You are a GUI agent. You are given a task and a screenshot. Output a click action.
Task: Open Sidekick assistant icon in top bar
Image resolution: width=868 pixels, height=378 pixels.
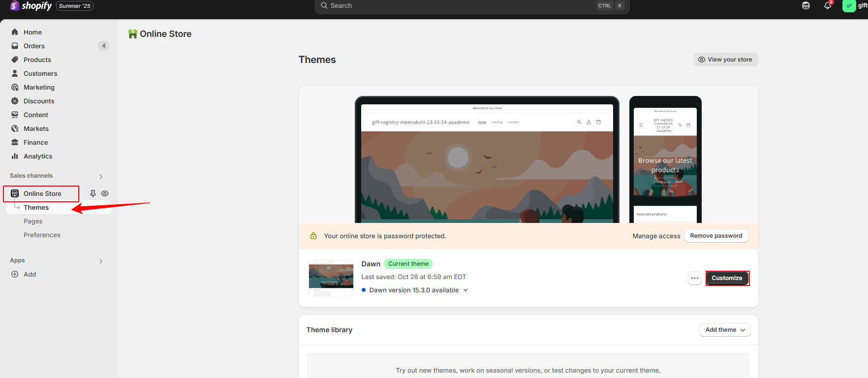click(806, 5)
